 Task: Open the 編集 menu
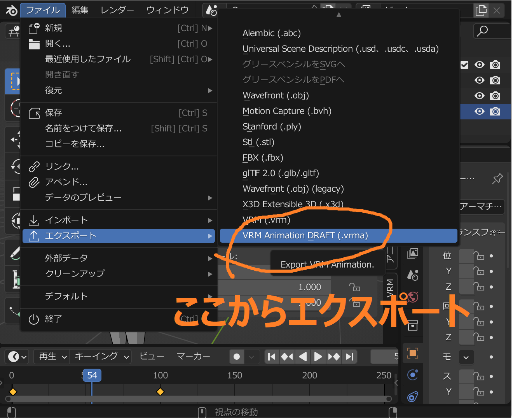pos(80,10)
